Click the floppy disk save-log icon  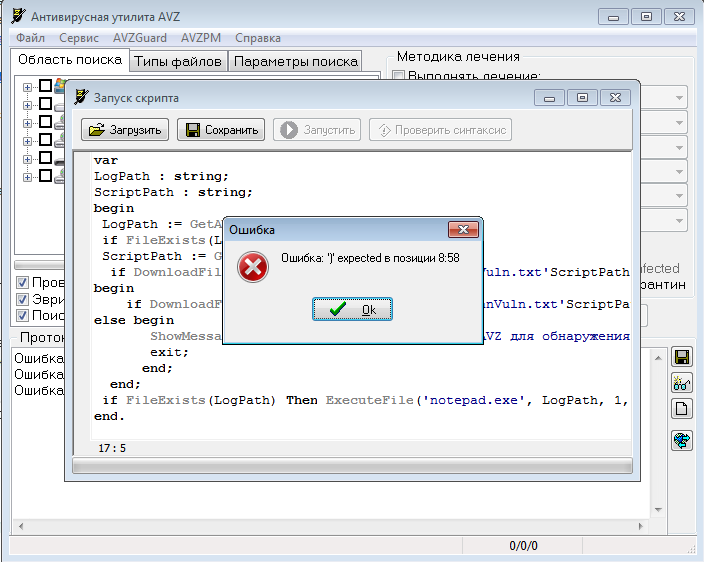pos(682,357)
